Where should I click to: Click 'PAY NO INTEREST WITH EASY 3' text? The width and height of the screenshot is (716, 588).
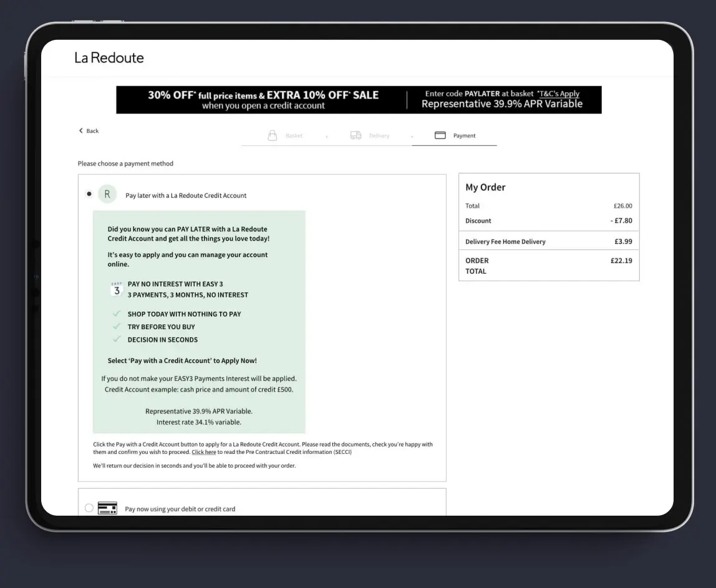click(x=175, y=284)
